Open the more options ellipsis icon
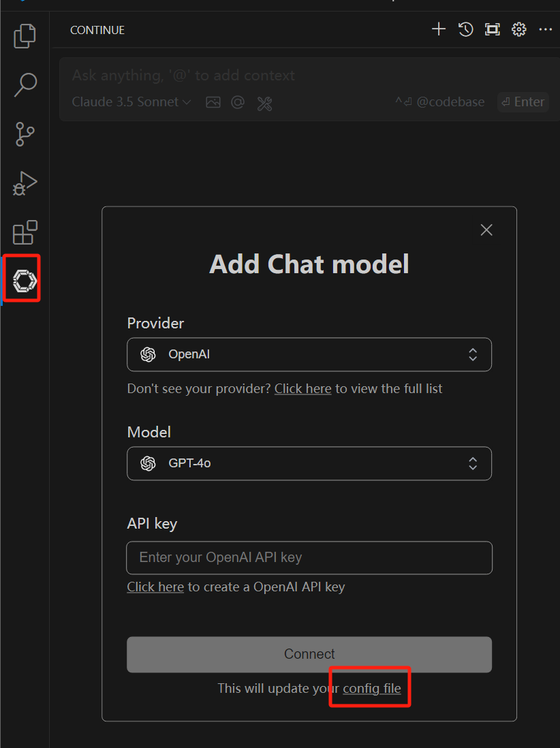Image resolution: width=560 pixels, height=748 pixels. tap(545, 29)
